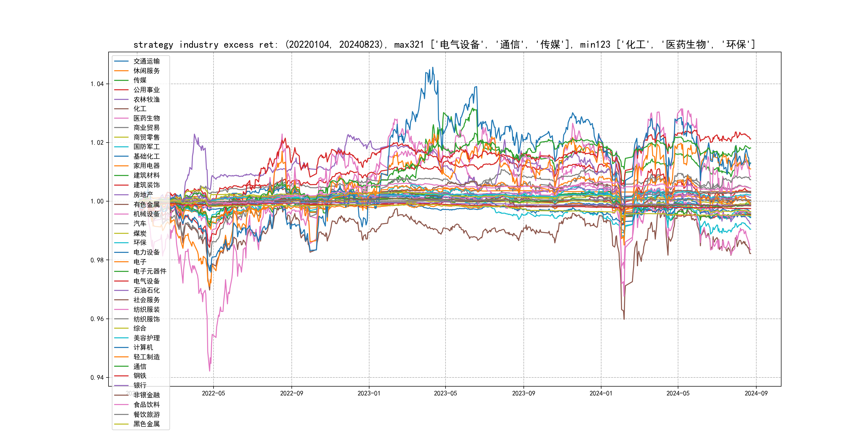Click the 房地产 legend entry
This screenshot has width=868, height=434.
pos(143,195)
